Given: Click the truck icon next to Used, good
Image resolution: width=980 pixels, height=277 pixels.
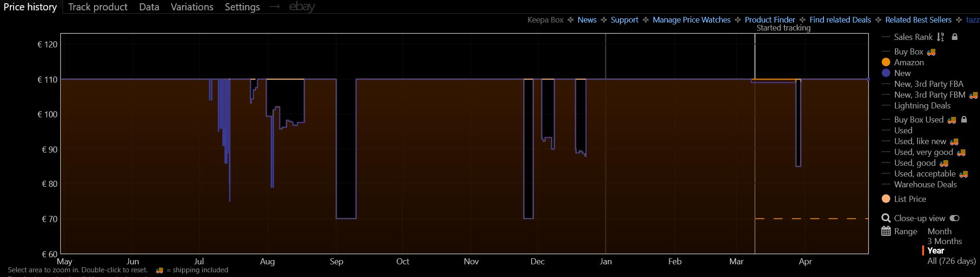Looking at the screenshot, I should click(944, 163).
